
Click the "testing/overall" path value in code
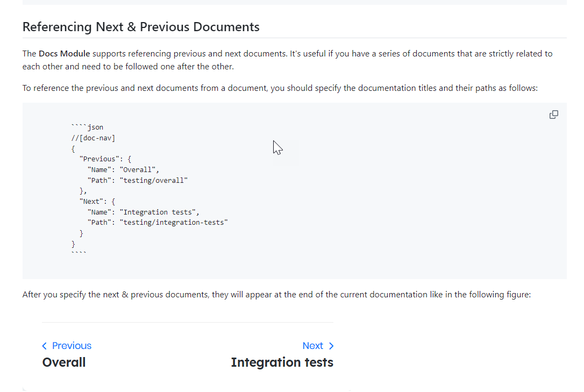tap(154, 180)
